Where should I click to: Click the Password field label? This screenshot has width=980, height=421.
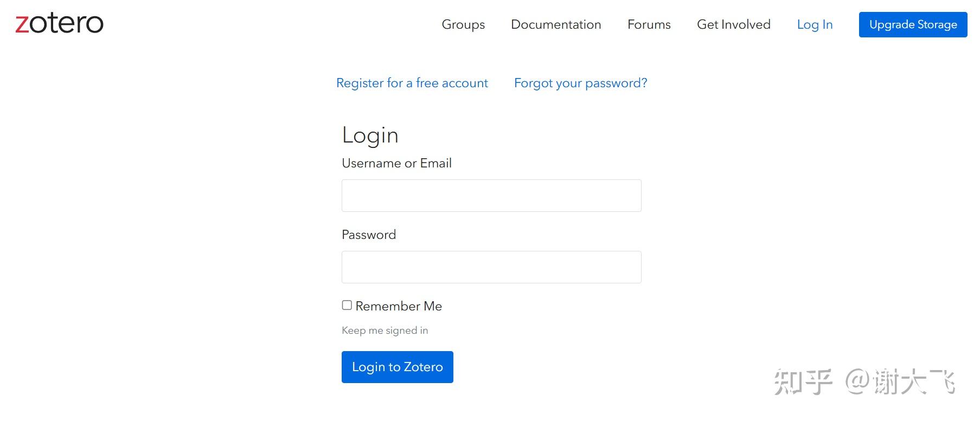(369, 235)
